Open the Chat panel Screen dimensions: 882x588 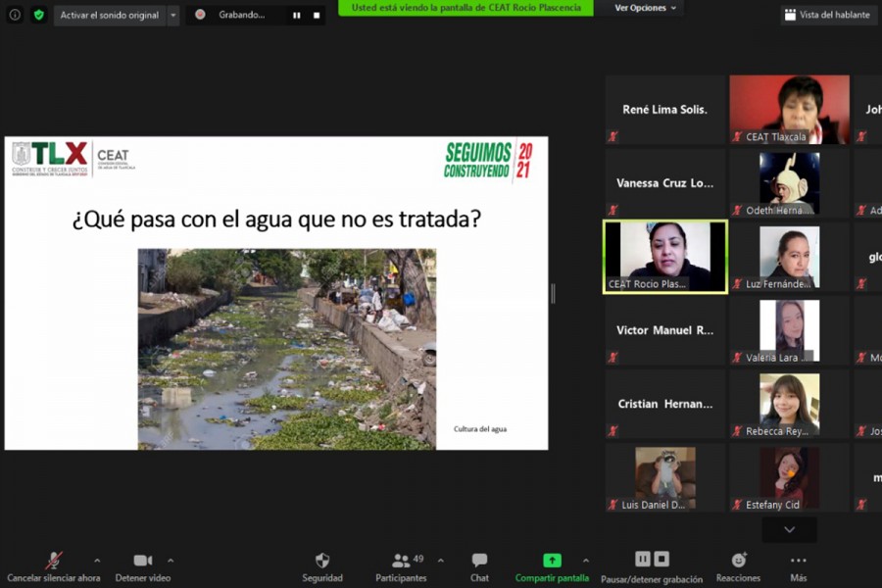479,567
